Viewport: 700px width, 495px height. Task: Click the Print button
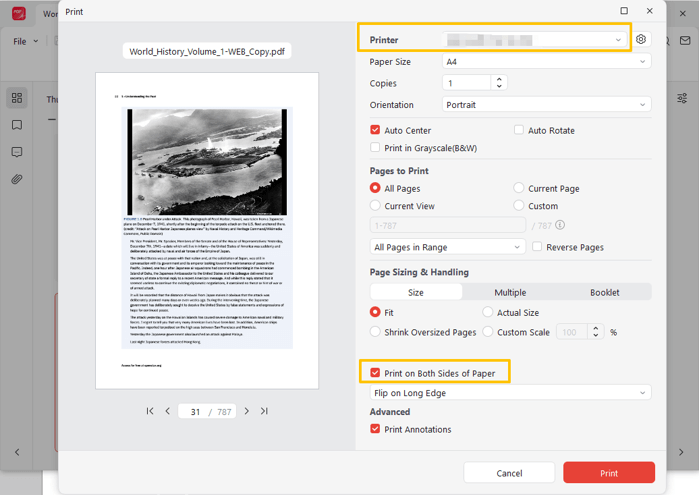click(x=609, y=473)
